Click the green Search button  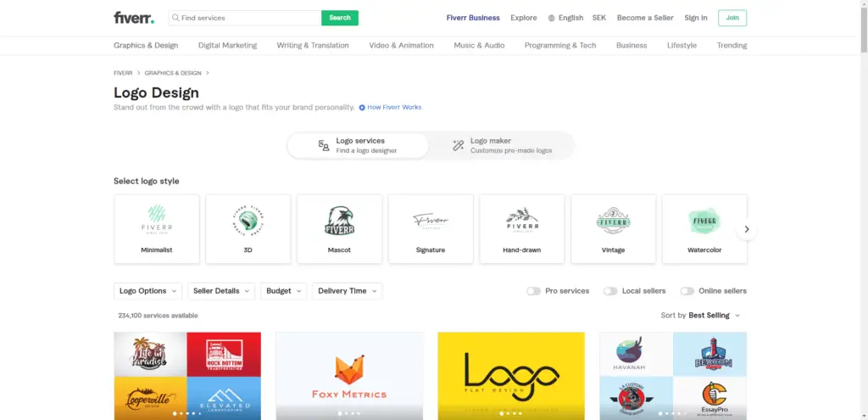[340, 18]
